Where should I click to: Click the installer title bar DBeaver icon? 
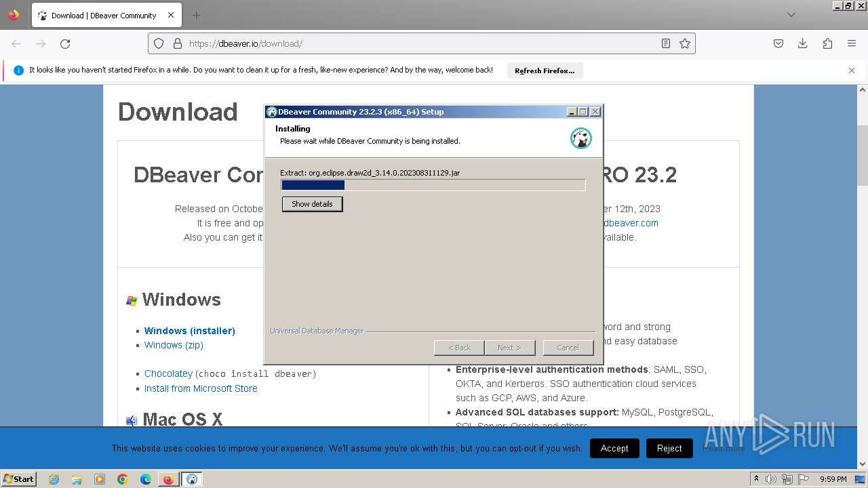(272, 112)
